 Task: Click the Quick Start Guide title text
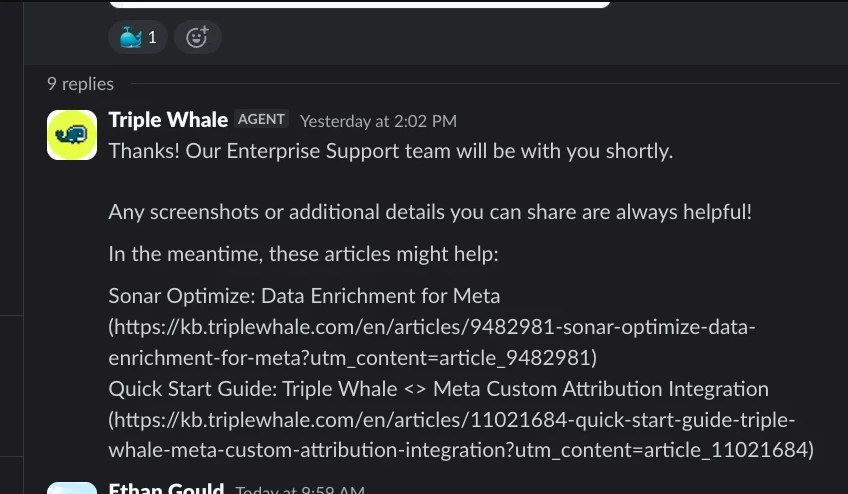[438, 389]
